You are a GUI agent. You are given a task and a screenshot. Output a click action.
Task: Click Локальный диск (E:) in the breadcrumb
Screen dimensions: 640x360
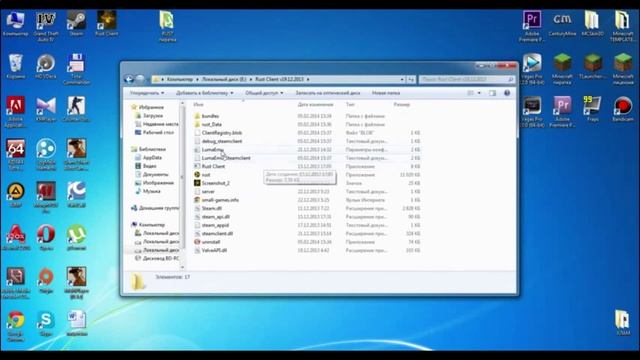[x=224, y=79]
